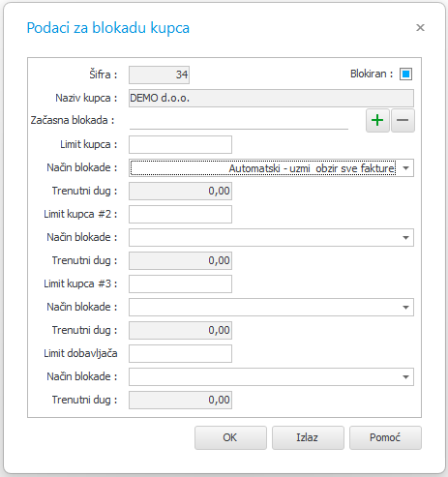Select the 'Limit kupca #2 :' label
This screenshot has width=448, height=477.
(x=80, y=214)
